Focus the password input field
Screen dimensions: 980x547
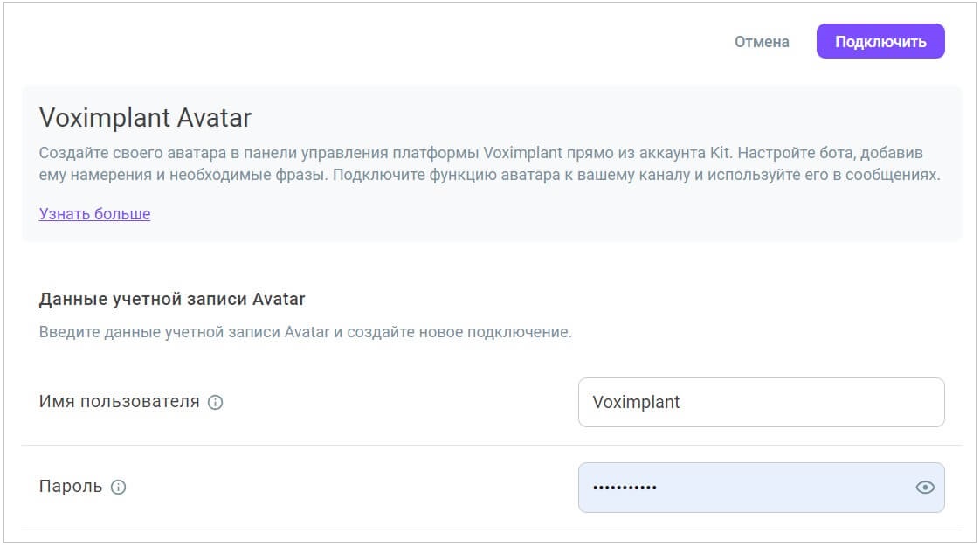[762, 488]
